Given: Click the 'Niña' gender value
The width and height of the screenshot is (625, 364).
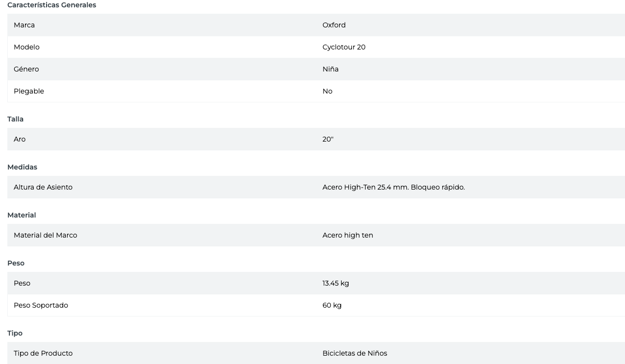Looking at the screenshot, I should tap(330, 69).
